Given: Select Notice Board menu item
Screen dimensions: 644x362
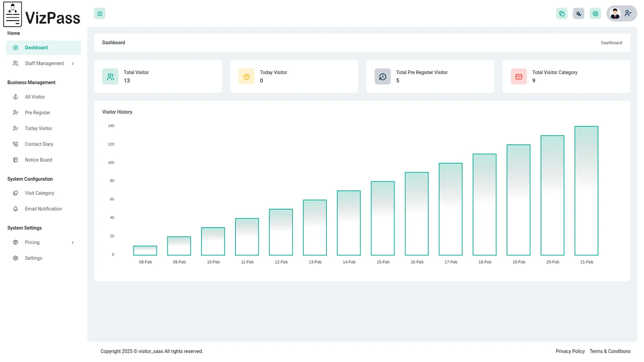Looking at the screenshot, I should 38,160.
